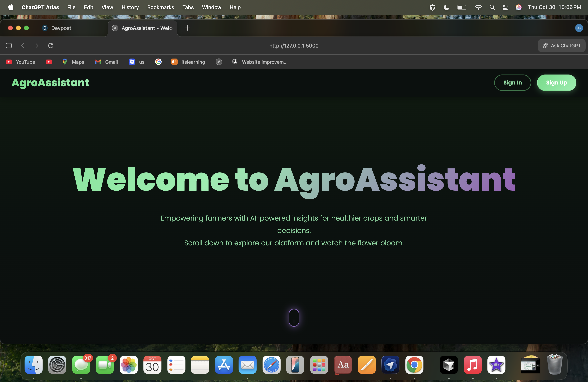Open the Google bookmark icon
Screen dimensions: 588x382
pyautogui.click(x=158, y=62)
